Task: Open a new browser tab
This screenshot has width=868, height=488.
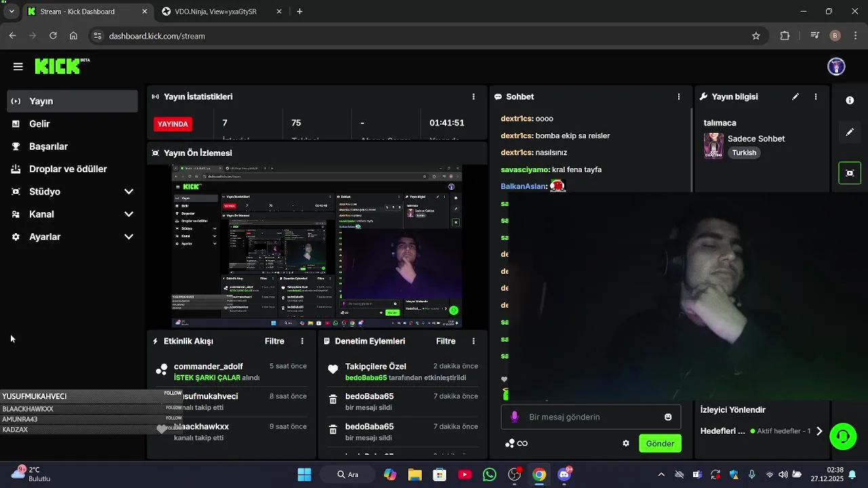Action: click(x=300, y=12)
